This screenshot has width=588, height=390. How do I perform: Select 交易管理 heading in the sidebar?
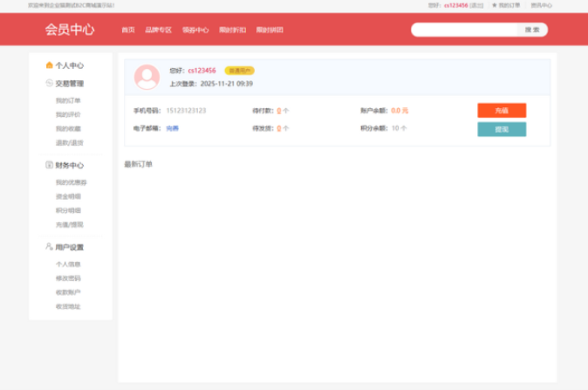pos(70,83)
